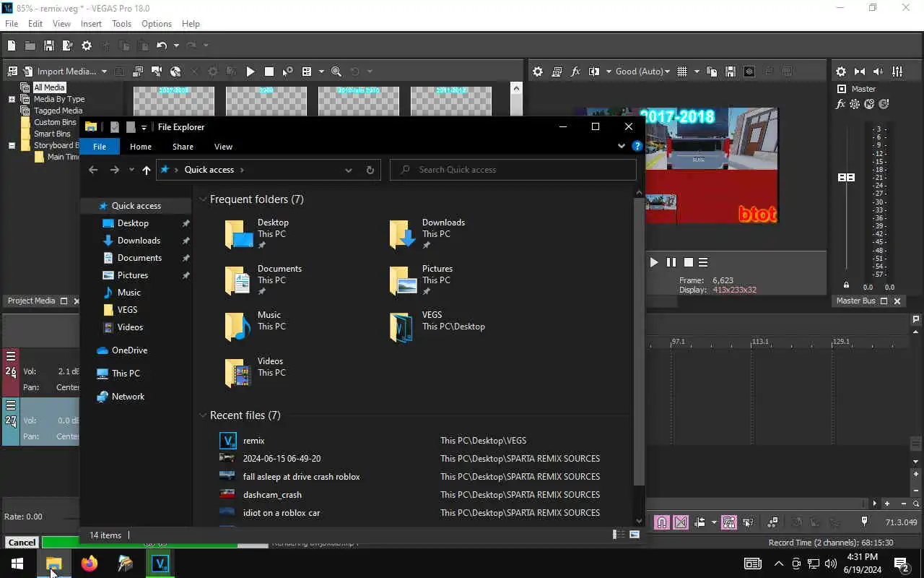Click Get Media from the Web globe icon

[175, 72]
